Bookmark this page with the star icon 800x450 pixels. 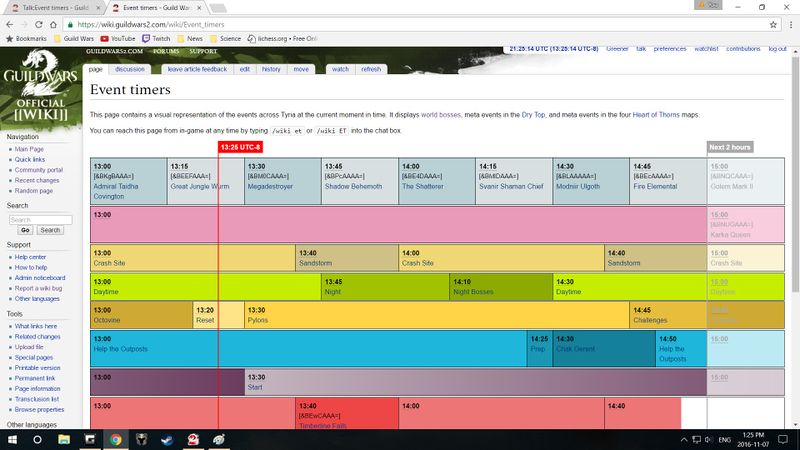point(773,24)
